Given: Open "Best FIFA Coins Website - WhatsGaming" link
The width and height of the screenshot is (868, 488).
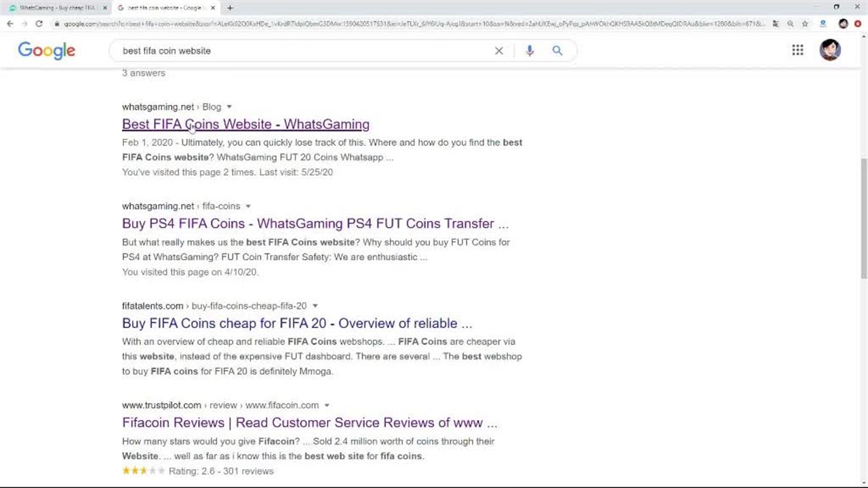Looking at the screenshot, I should (x=245, y=124).
